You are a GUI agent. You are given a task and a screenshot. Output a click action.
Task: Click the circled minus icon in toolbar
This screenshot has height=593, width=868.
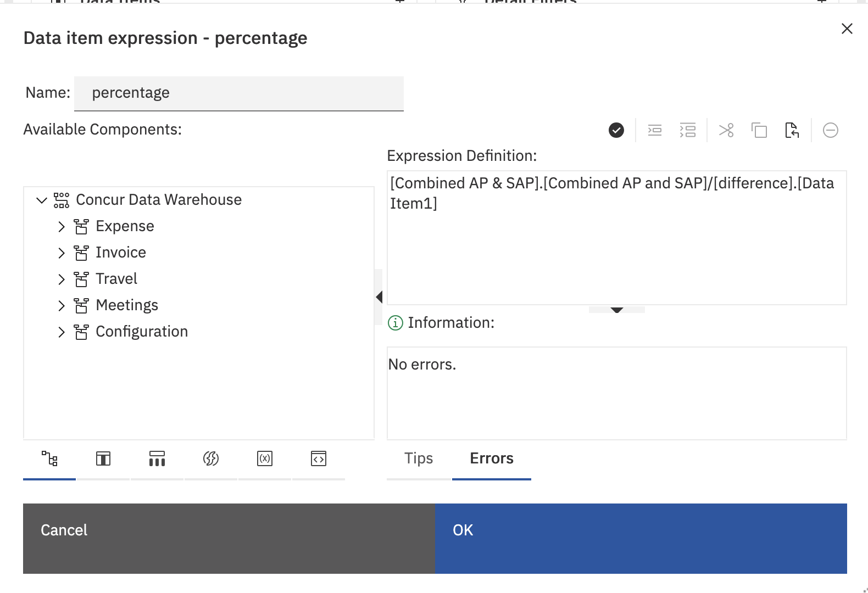click(x=831, y=130)
